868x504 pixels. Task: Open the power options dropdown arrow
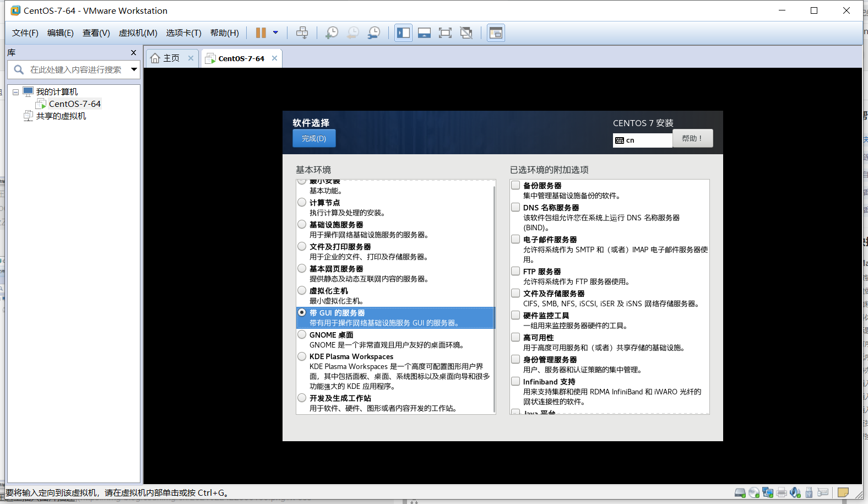pyautogui.click(x=275, y=33)
